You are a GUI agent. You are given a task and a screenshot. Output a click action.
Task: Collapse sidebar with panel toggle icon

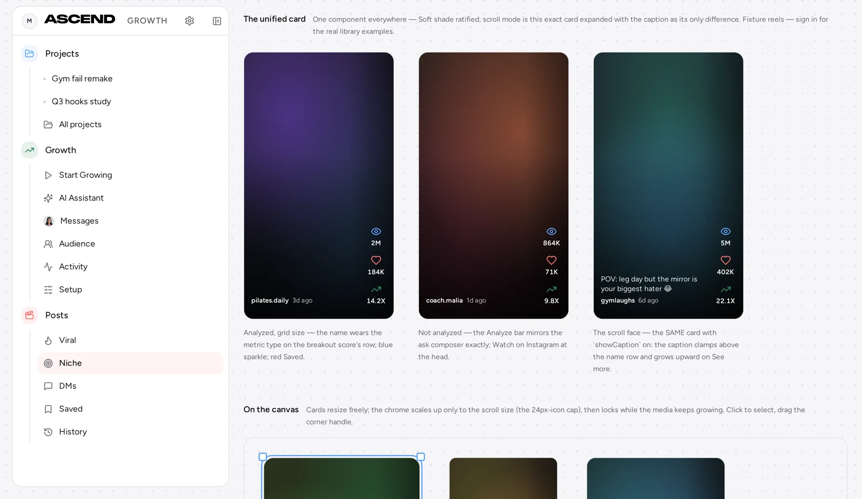click(217, 21)
